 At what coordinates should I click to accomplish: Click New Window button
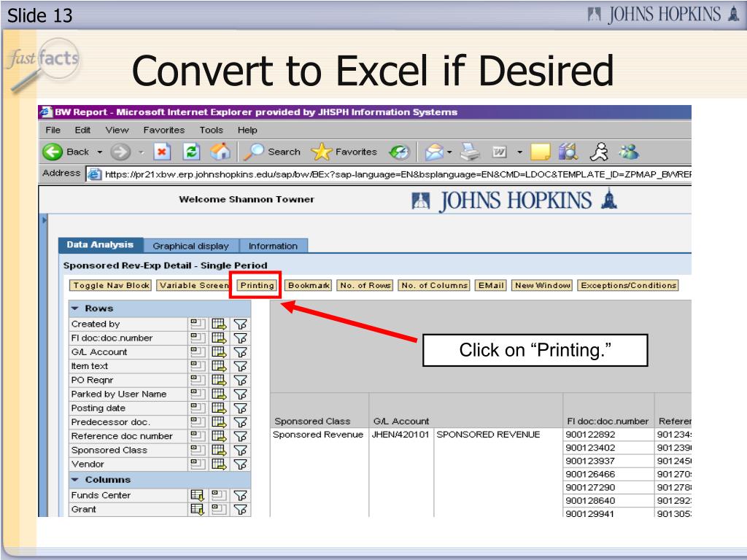pos(543,285)
